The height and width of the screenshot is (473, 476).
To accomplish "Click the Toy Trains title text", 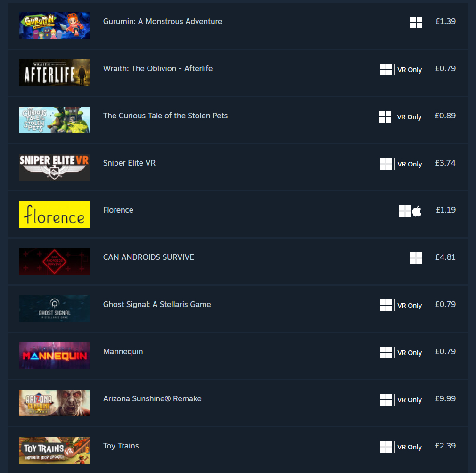I will (x=121, y=446).
